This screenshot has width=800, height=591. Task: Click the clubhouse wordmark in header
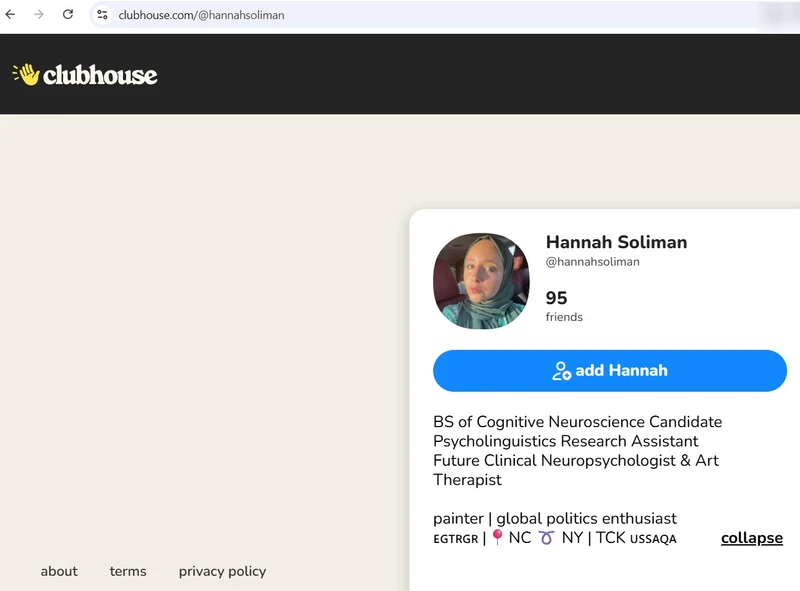pyautogui.click(x=100, y=75)
